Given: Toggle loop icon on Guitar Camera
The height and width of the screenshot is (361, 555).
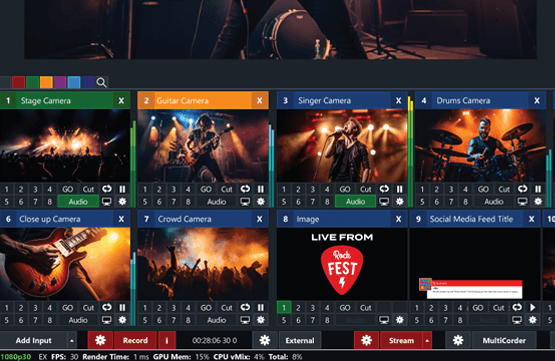Looking at the screenshot, I should coord(245,189).
